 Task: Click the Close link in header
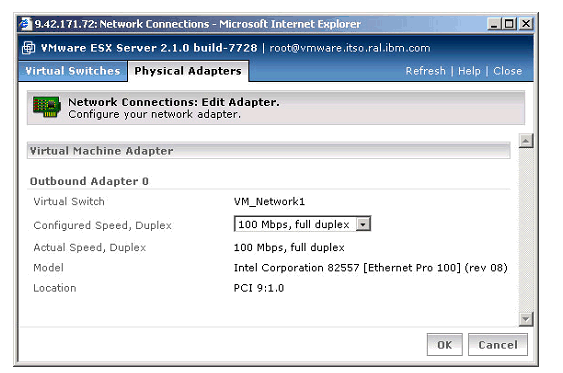[x=507, y=71]
